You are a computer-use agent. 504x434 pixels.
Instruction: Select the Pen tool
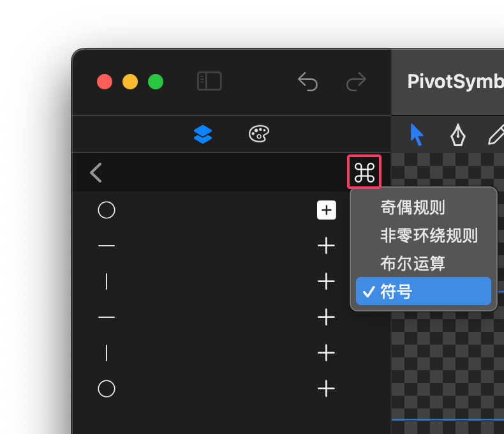[457, 135]
